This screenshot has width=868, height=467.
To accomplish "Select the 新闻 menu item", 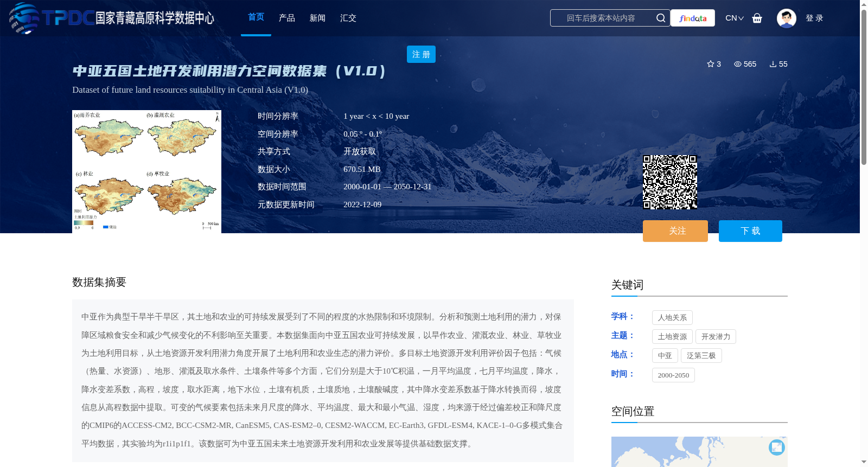I will (x=317, y=18).
